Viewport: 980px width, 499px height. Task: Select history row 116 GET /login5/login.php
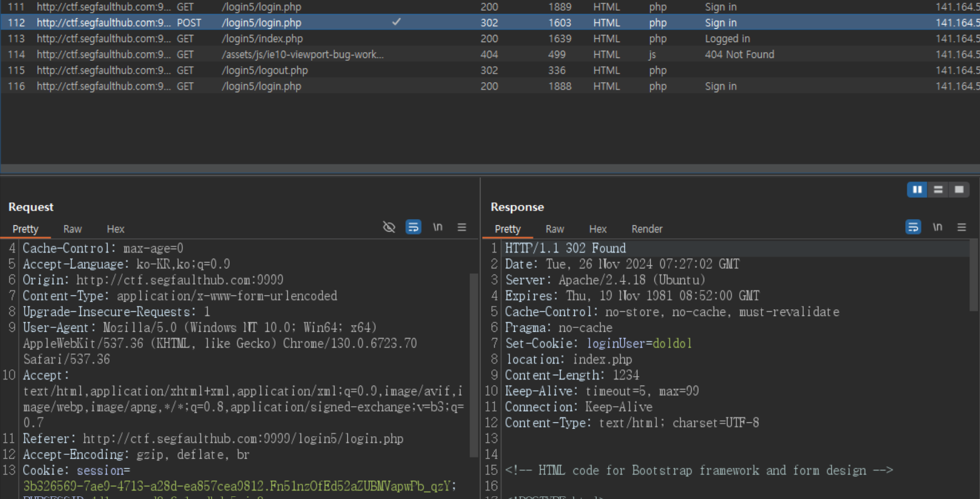coord(490,86)
